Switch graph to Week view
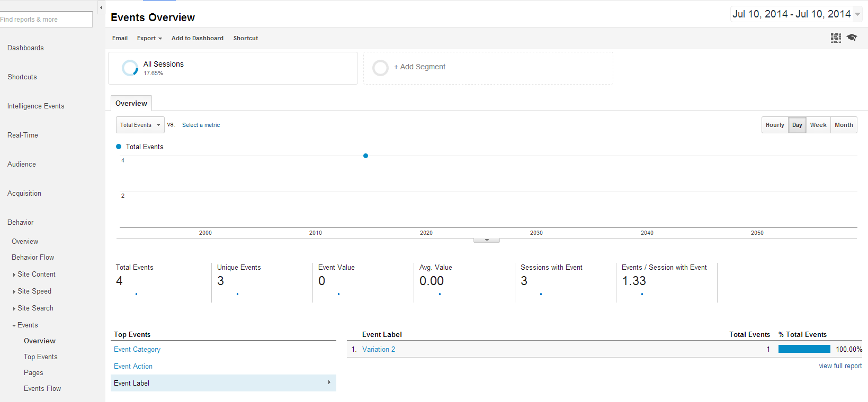 818,125
